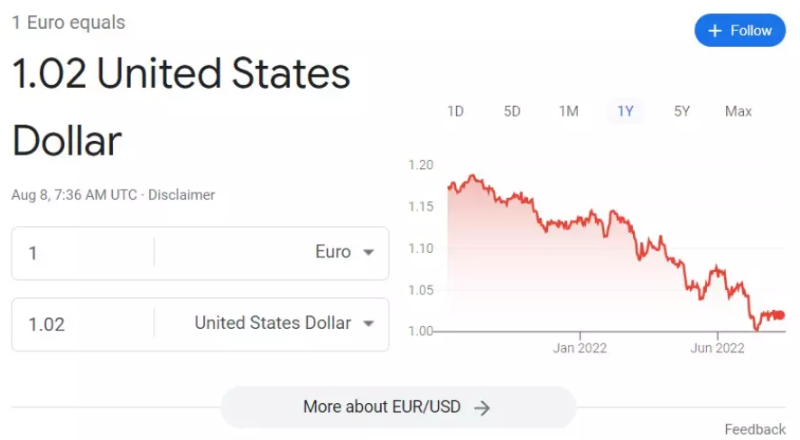
Task: Open the Disclaimer link
Action: tap(181, 195)
